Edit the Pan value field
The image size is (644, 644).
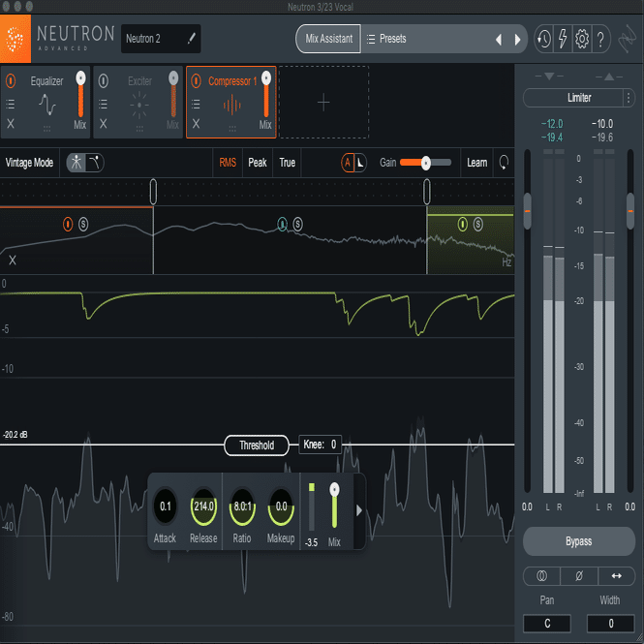(547, 624)
